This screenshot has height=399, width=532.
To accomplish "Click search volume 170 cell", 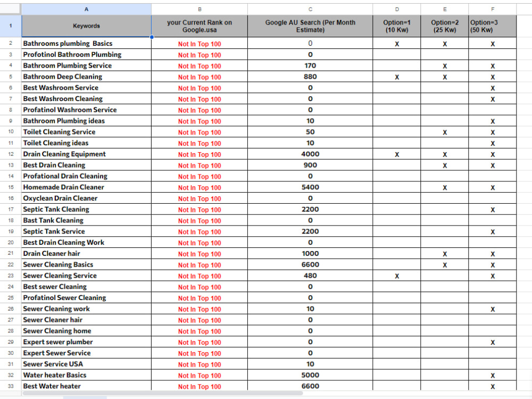I will click(x=310, y=65).
